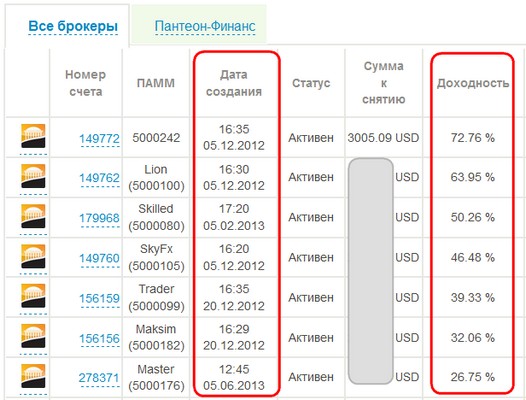The image size is (526, 400).
Task: Open account number 149772 link
Action: pos(99,138)
